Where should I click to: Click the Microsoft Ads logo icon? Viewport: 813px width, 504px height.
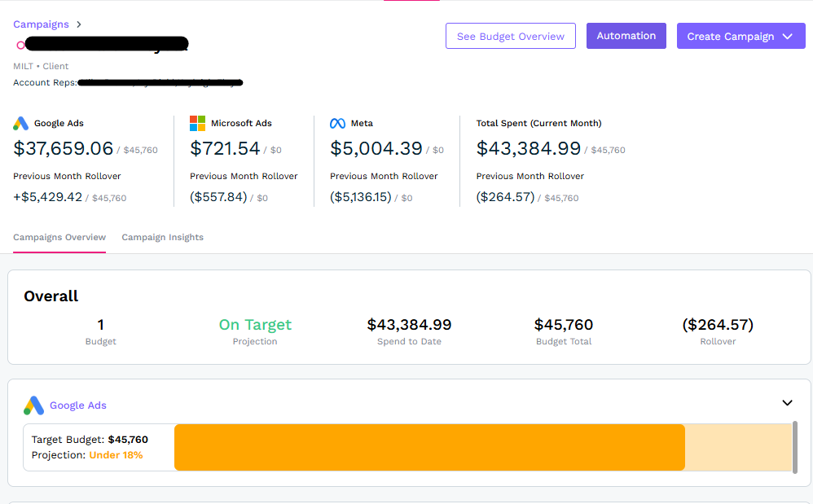pos(197,123)
